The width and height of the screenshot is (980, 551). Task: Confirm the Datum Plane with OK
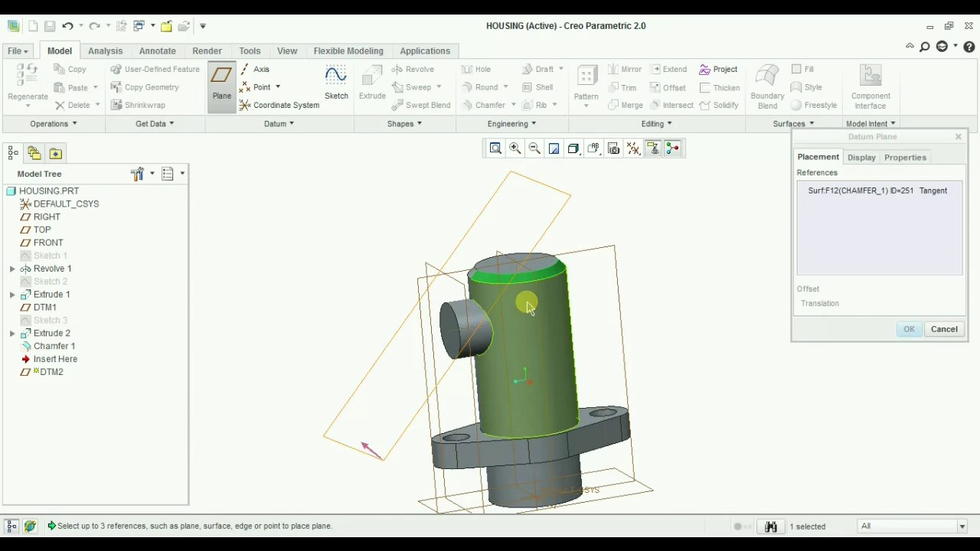[909, 329]
